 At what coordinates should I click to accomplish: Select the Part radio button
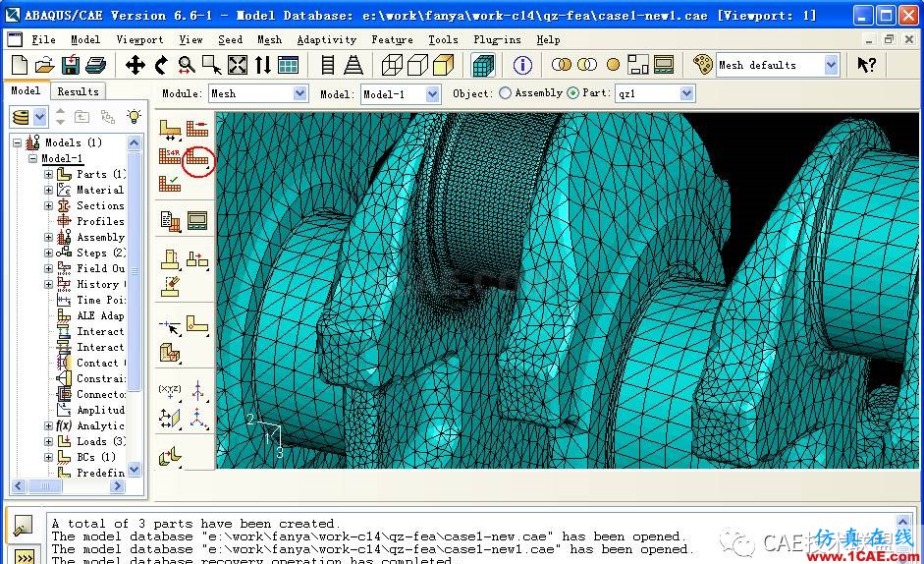[x=572, y=93]
